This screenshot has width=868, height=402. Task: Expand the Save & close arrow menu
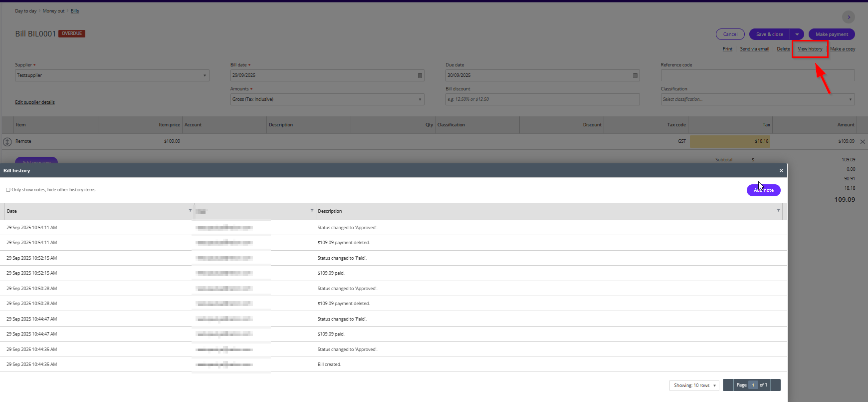pos(797,34)
